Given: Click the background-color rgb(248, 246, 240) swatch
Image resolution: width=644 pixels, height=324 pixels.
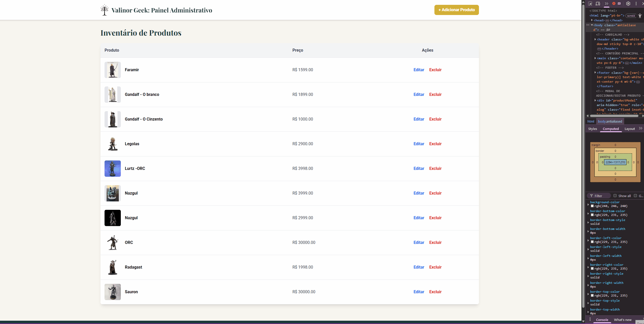Looking at the screenshot, I should pos(592,206).
